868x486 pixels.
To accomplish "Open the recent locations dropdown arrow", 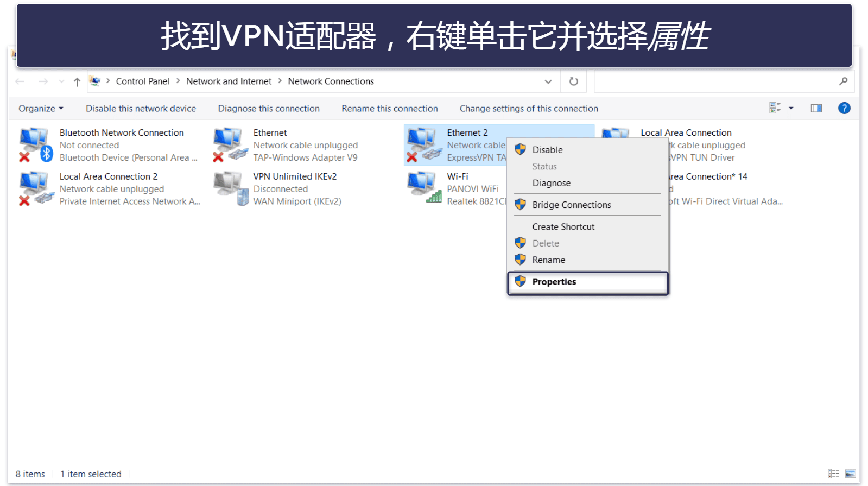I will click(61, 81).
